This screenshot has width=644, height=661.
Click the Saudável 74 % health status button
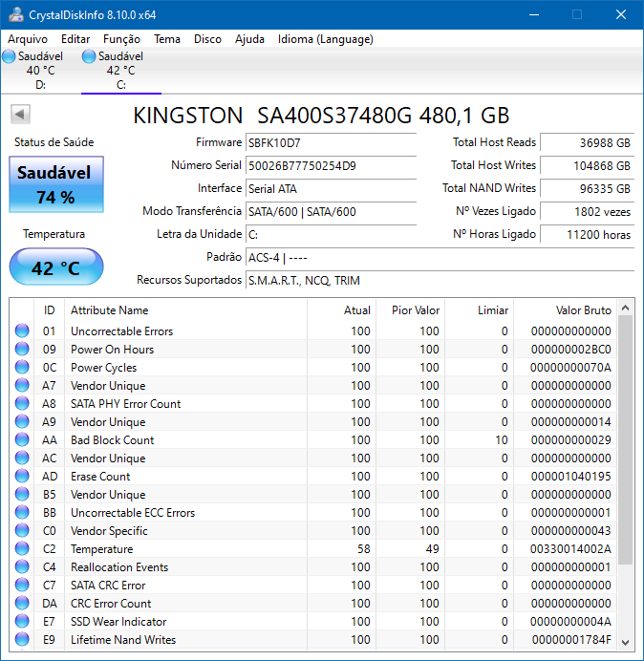tap(56, 184)
